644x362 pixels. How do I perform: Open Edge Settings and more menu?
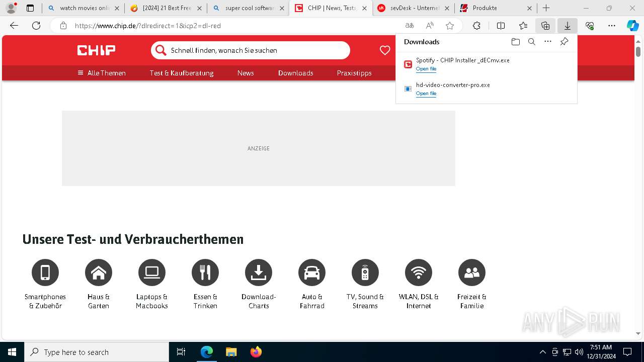[612, 26]
